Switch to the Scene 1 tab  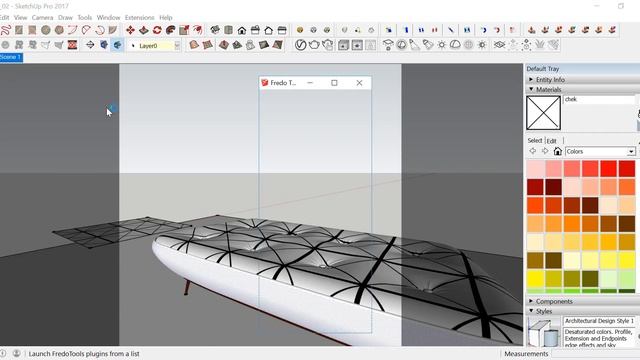(11, 58)
